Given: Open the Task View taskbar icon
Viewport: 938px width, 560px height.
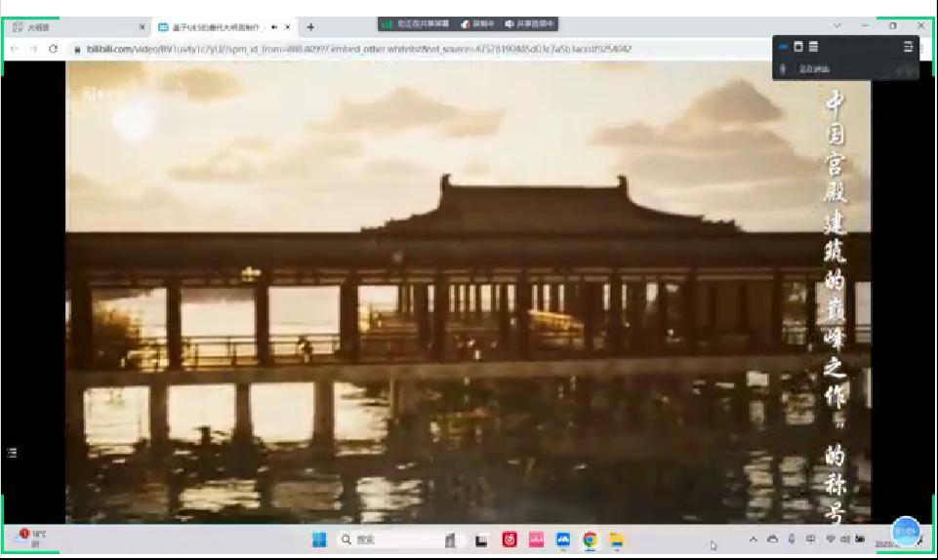Looking at the screenshot, I should click(x=481, y=540).
